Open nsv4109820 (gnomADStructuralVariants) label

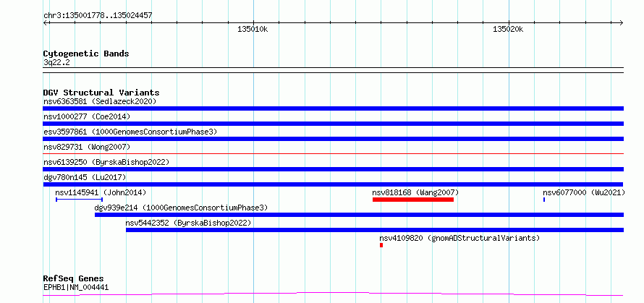tap(459, 238)
